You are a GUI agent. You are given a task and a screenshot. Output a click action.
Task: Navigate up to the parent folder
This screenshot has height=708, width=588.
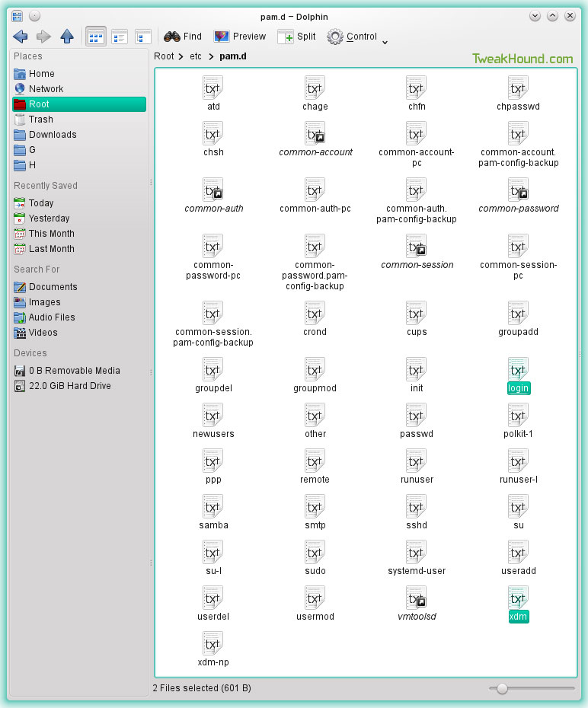coord(67,36)
